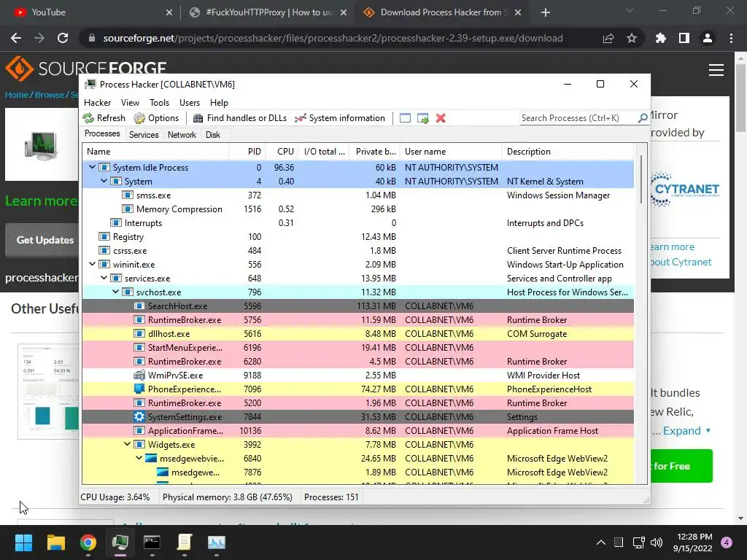Click the red X terminate icon
The width and height of the screenshot is (747, 560).
(441, 118)
